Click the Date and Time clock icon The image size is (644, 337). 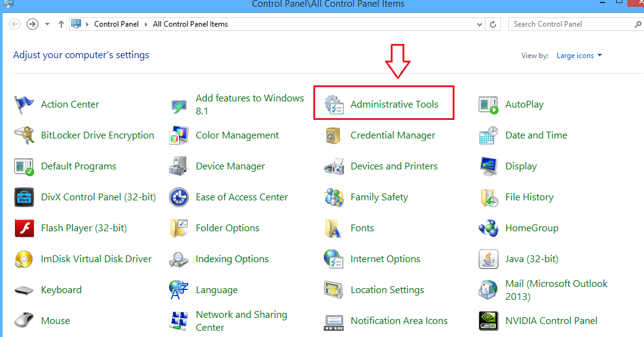[x=489, y=135]
